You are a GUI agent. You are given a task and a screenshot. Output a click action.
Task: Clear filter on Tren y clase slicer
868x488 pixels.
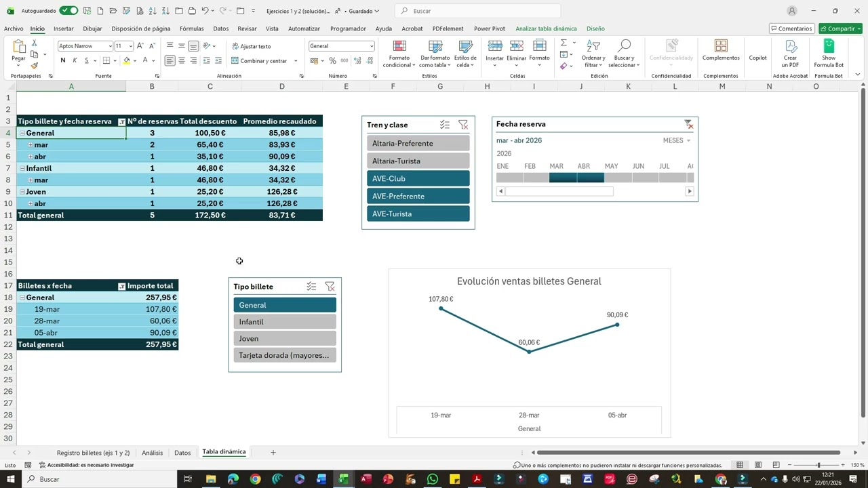[463, 125]
